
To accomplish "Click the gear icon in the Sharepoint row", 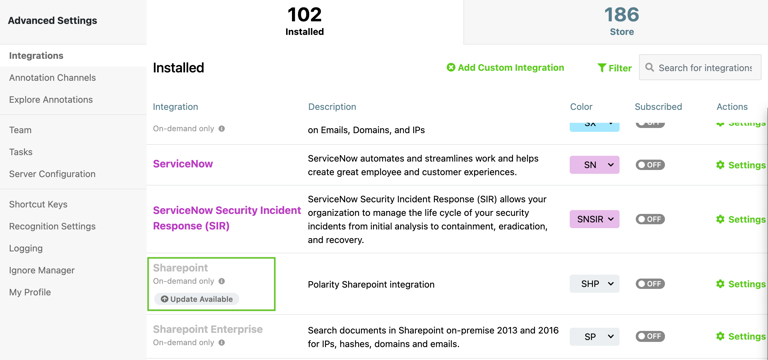I will tap(720, 284).
